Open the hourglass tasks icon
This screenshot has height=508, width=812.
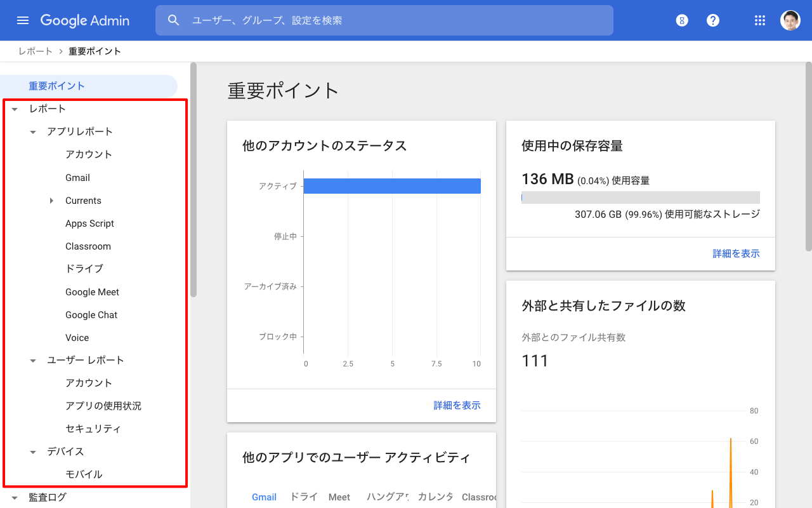682,20
